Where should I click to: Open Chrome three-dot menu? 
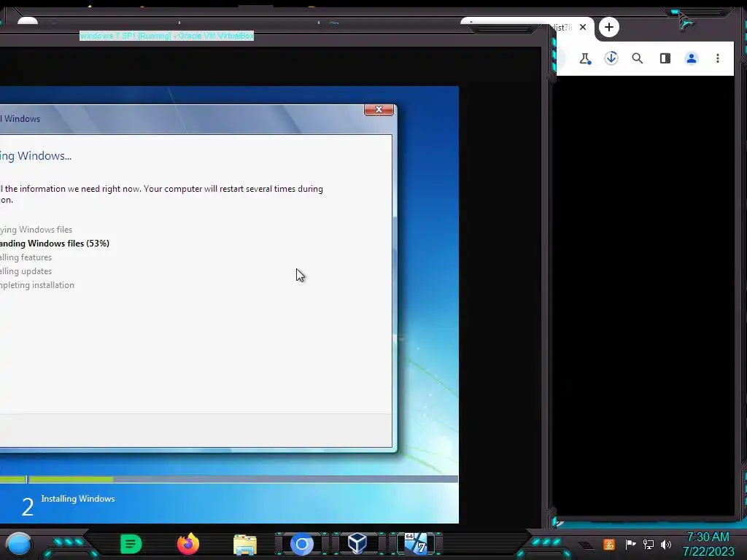(718, 58)
